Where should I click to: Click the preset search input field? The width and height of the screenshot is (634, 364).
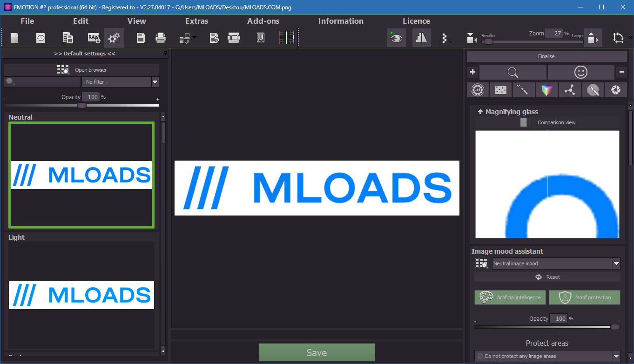[42, 82]
